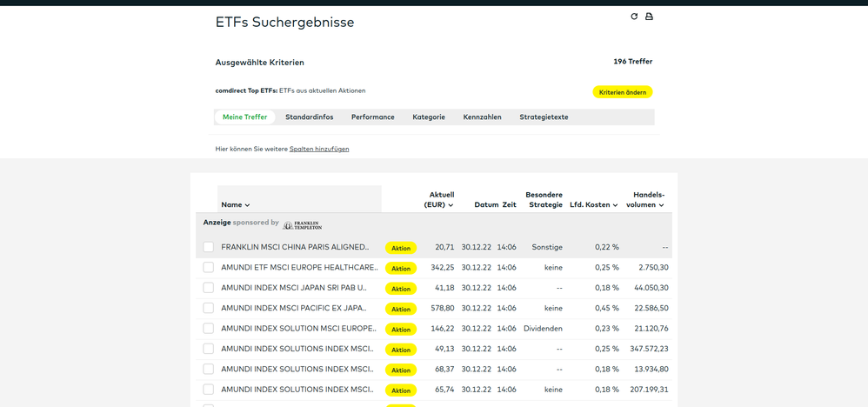
Task: Click Aktion badge for Franklin MSCI China
Action: [x=401, y=248]
